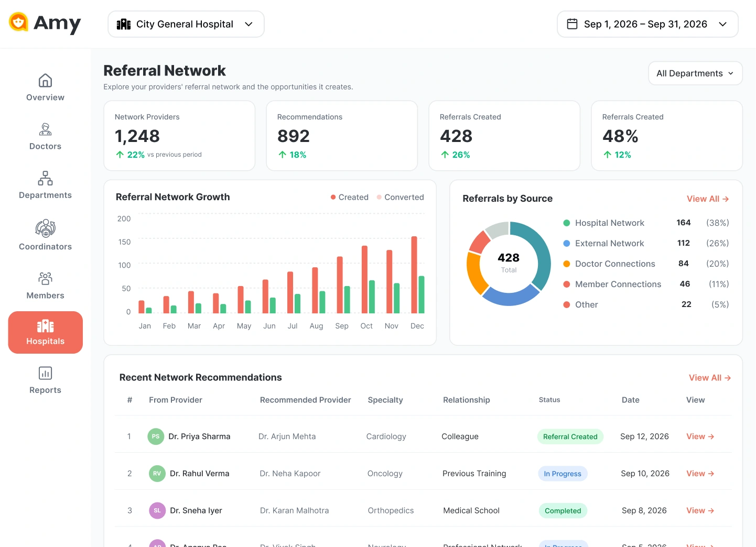Click the donut chart 428 Total center
Image resolution: width=756 pixels, height=547 pixels.
pos(509,263)
